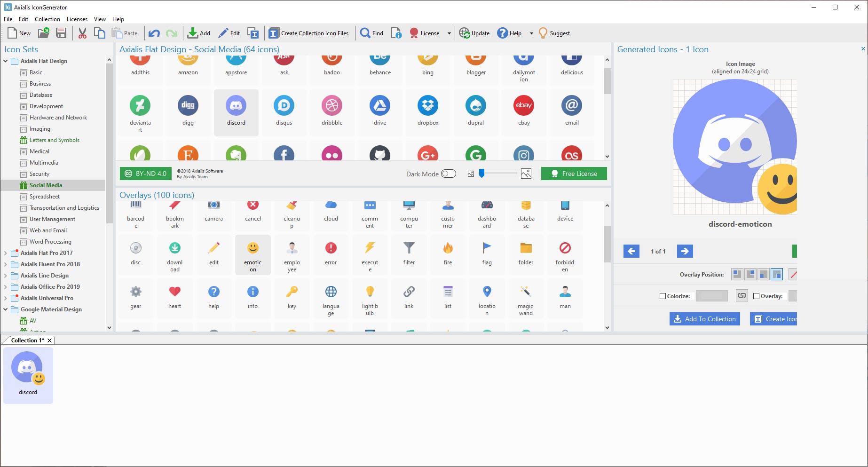Select the disqus icon

[284, 112]
